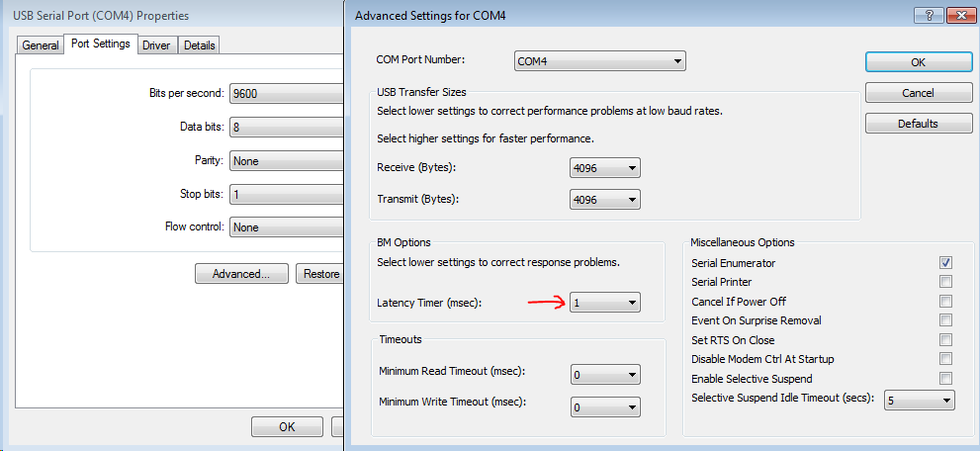Uncheck the Serial Enumerator option

[945, 262]
